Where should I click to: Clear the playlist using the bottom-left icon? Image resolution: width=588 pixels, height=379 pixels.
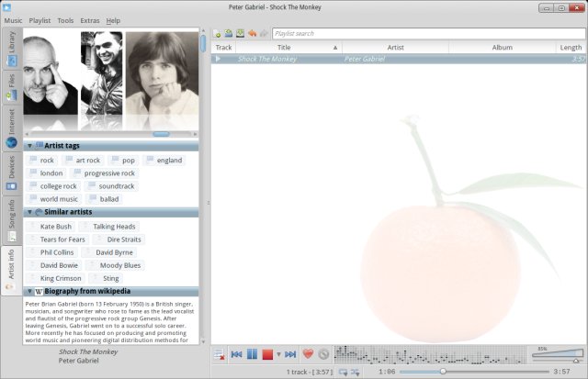[219, 353]
